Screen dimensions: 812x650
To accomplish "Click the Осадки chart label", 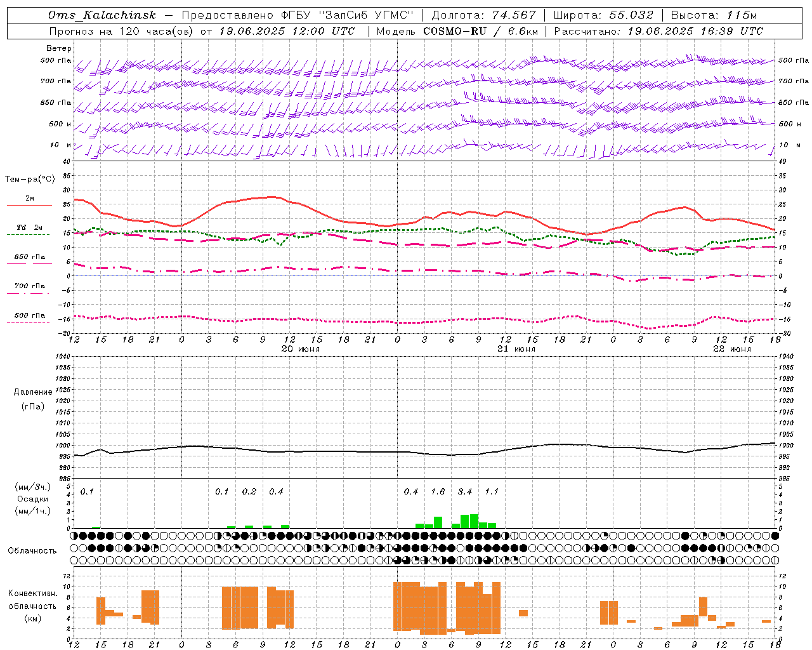I will click(x=32, y=499).
